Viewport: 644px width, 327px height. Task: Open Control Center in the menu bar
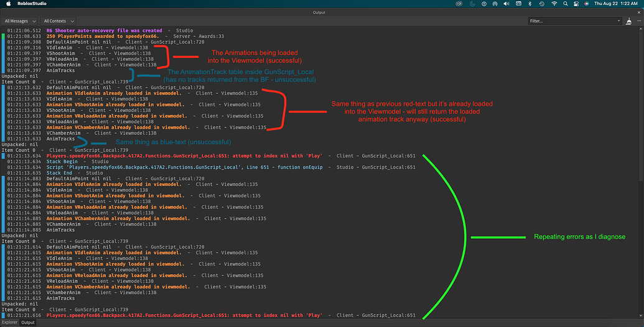coord(576,4)
